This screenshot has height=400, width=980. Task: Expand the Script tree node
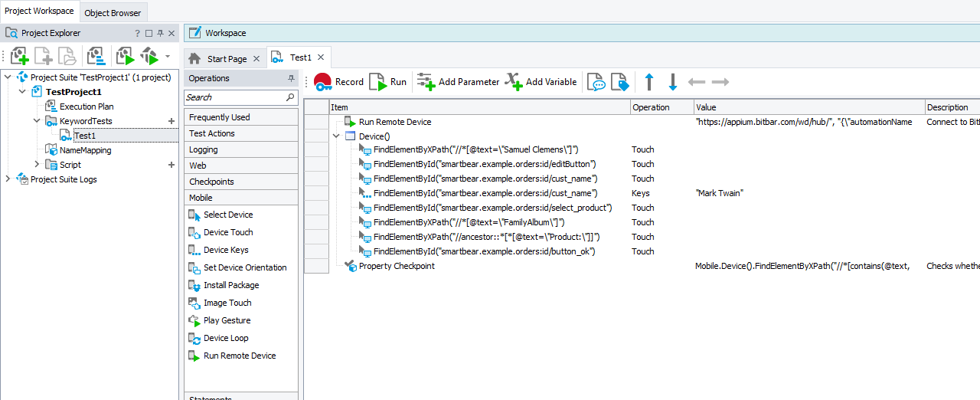37,165
